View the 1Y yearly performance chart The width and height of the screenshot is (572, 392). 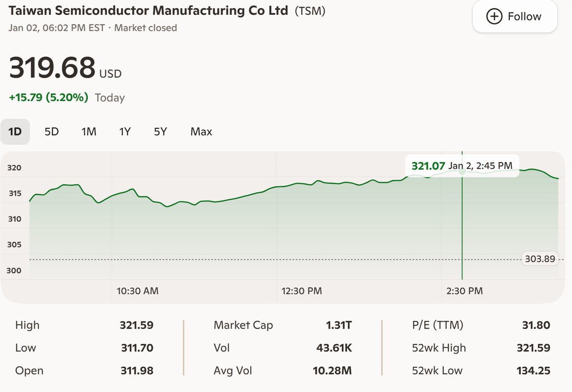tap(124, 132)
